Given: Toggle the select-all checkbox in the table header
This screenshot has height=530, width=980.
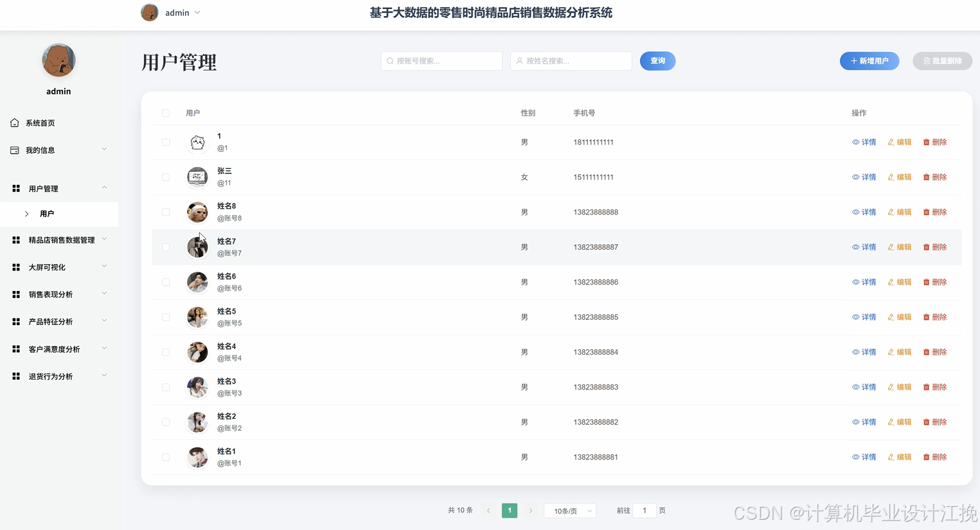Looking at the screenshot, I should [x=166, y=113].
